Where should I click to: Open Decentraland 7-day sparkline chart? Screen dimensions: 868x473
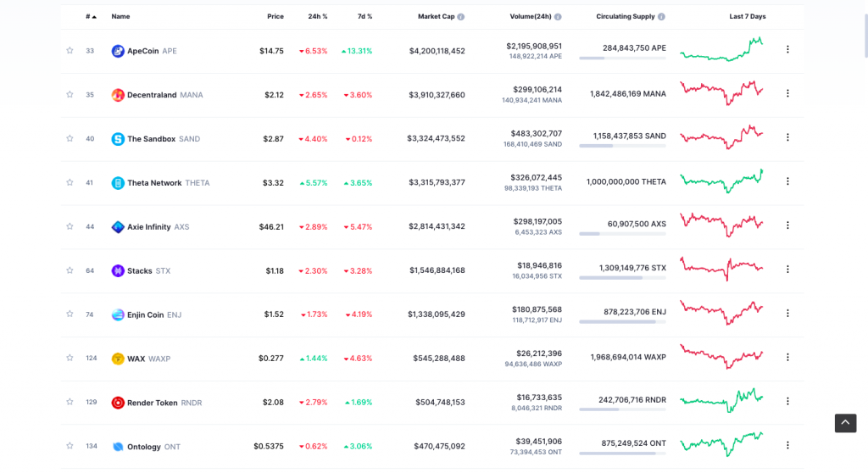pyautogui.click(x=721, y=93)
